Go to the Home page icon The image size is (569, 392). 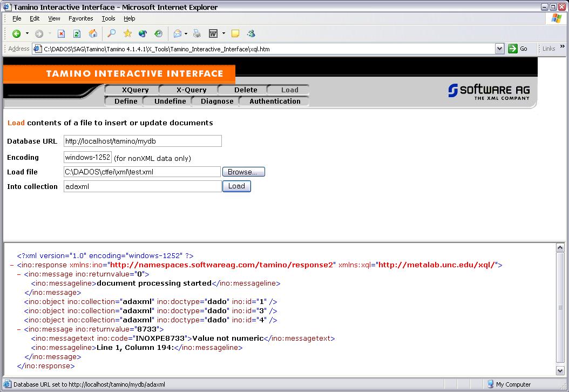tap(93, 34)
